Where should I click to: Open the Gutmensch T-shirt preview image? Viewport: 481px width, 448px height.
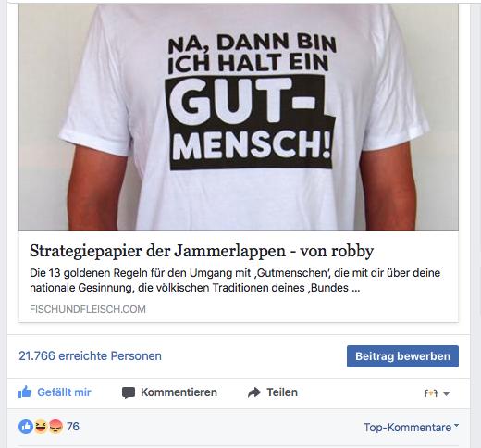[x=239, y=118]
